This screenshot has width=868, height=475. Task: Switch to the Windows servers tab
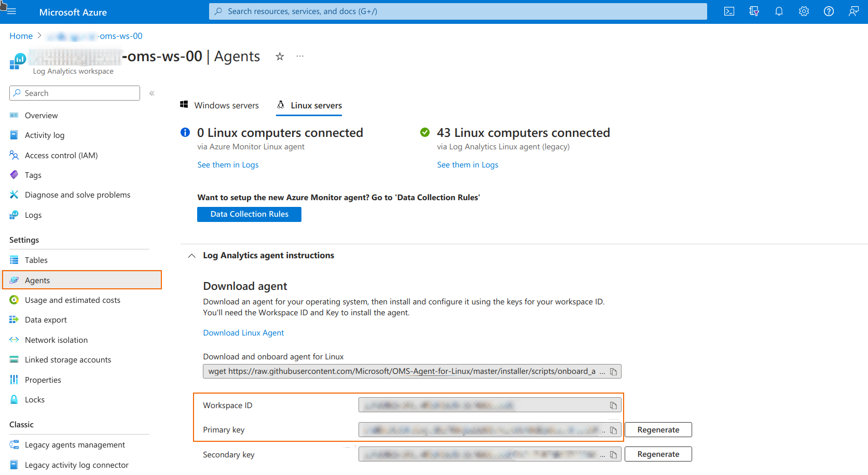[219, 105]
